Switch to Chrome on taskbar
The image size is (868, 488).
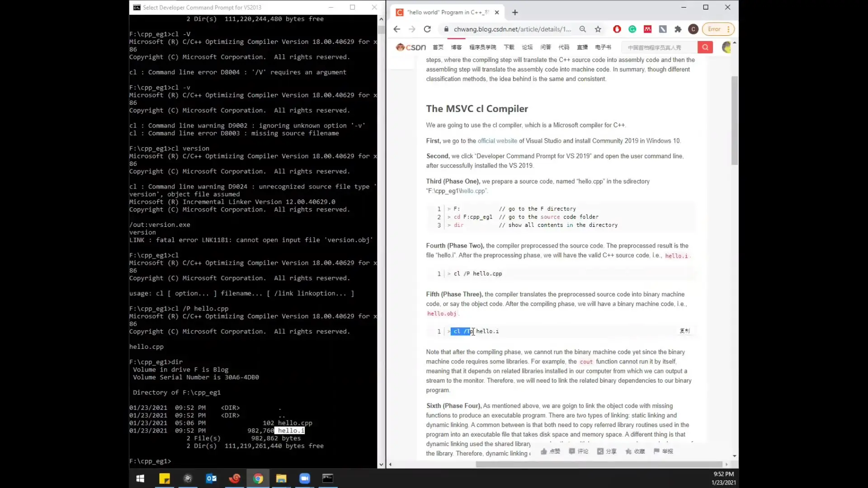(258, 479)
